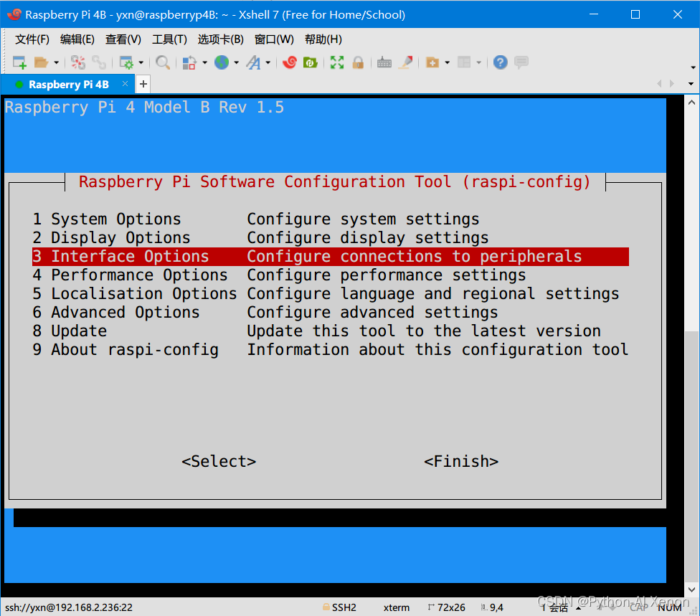The image size is (700, 616).
Task: Close the Raspberry Pi 4B tab
Action: 125,84
